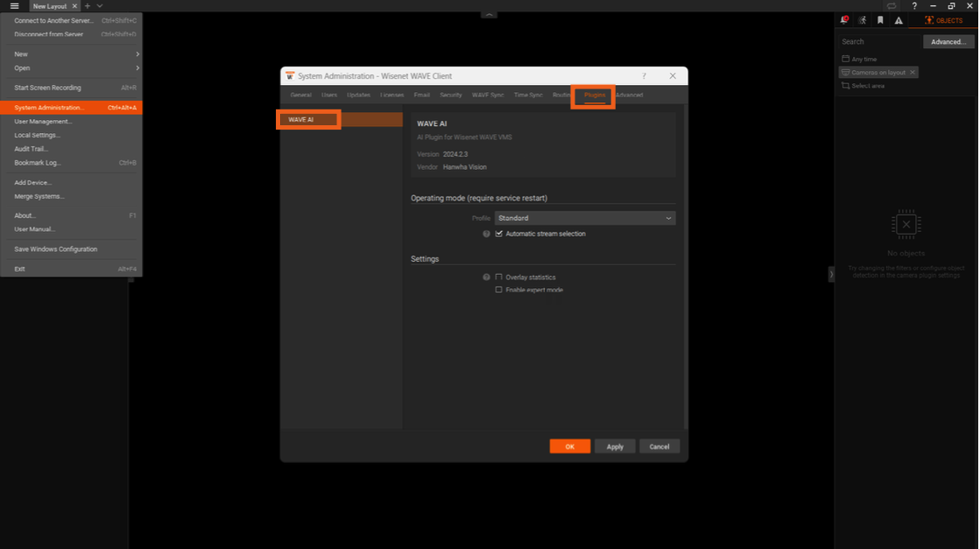Switch to the Licenses tab
Viewport: 980px width, 549px height.
click(x=391, y=95)
